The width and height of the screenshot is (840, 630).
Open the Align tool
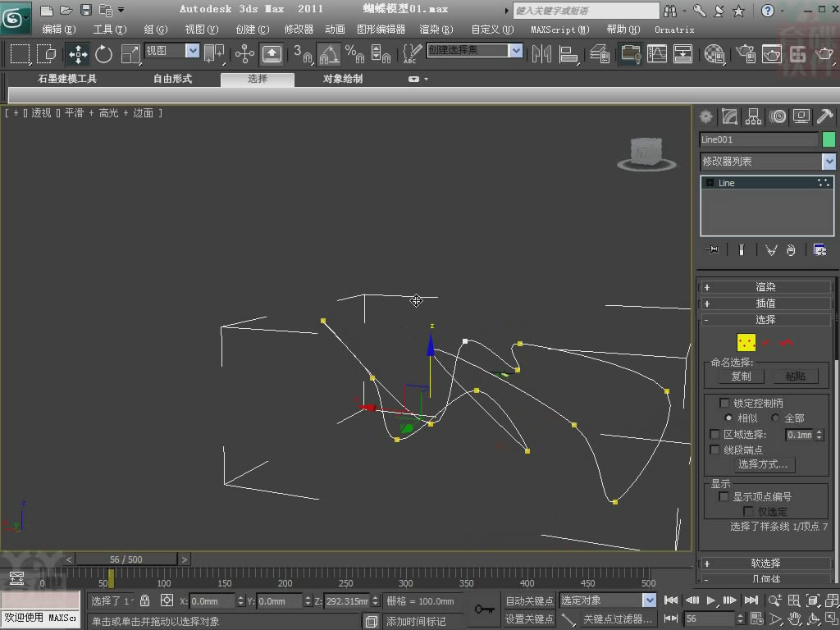568,54
